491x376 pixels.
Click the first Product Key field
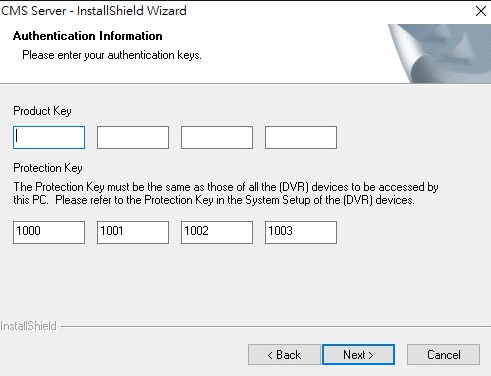49,137
